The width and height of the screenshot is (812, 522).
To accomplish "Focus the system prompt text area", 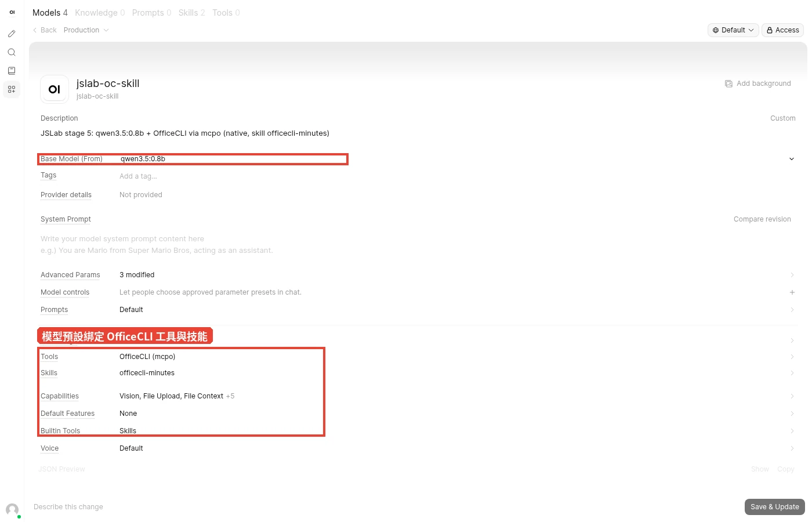I will point(418,245).
